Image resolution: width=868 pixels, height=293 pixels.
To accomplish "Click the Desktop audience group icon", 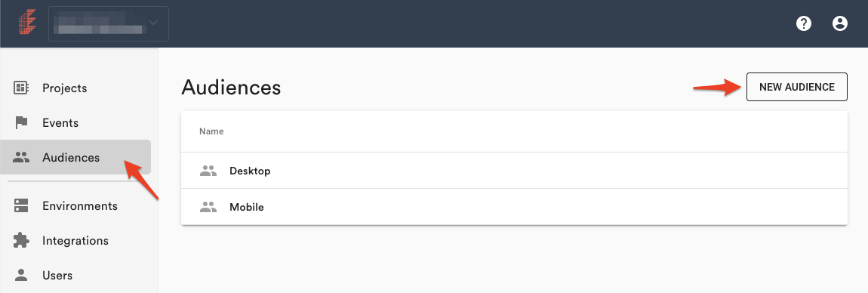I will (x=208, y=171).
